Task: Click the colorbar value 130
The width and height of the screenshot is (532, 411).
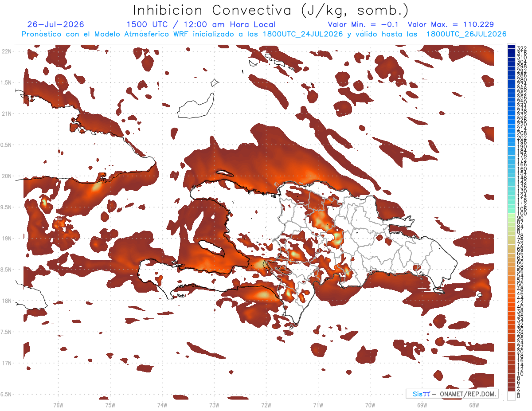Action: [x=521, y=191]
